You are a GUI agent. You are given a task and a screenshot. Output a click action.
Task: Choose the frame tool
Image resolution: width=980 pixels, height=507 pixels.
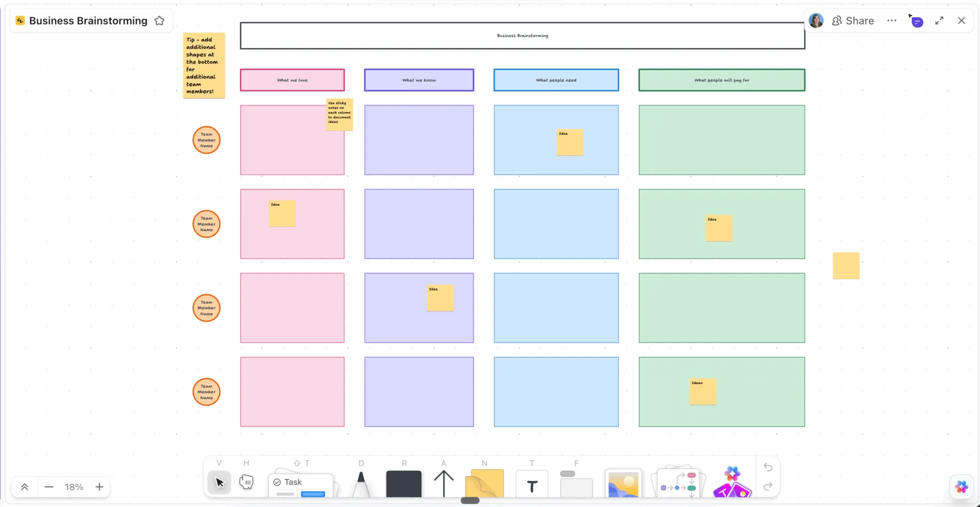click(x=576, y=484)
